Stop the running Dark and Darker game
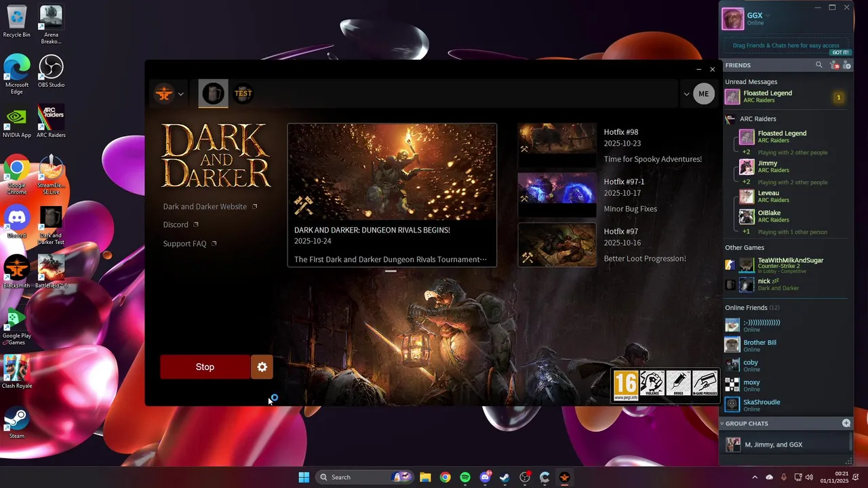The image size is (868, 488). click(x=205, y=367)
